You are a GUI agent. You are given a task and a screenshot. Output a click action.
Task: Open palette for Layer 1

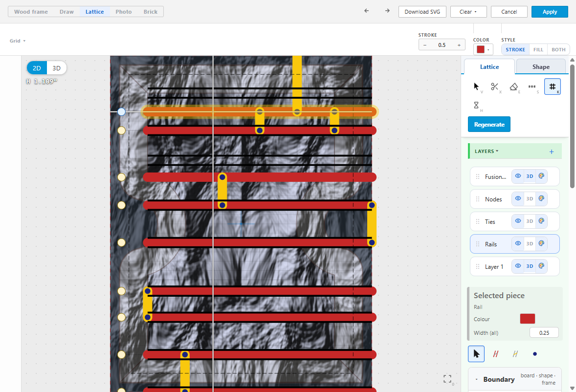pos(541,266)
